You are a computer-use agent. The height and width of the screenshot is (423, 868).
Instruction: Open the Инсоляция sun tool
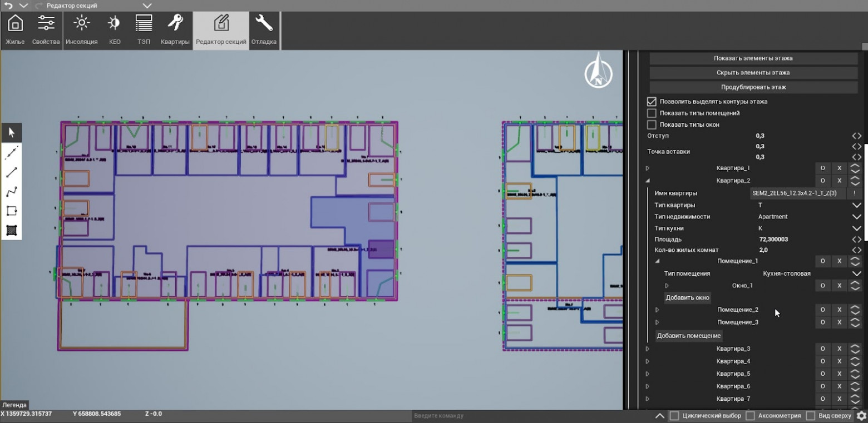tap(81, 30)
